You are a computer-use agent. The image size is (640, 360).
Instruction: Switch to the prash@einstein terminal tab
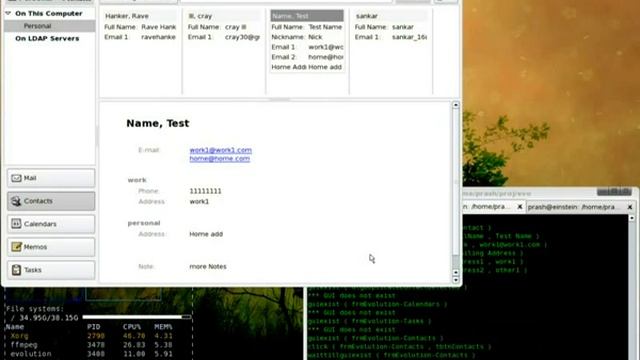click(571, 207)
